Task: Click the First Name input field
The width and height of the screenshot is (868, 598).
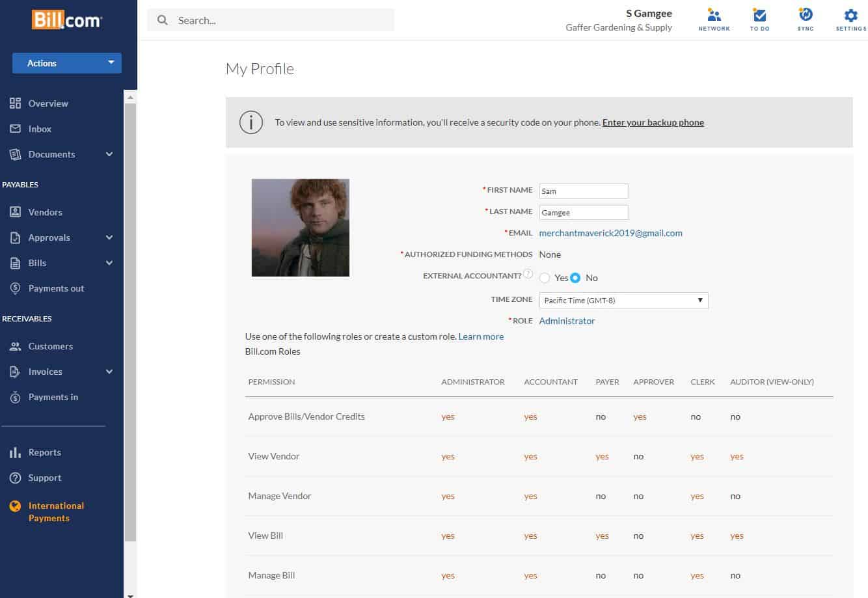Action: (584, 191)
